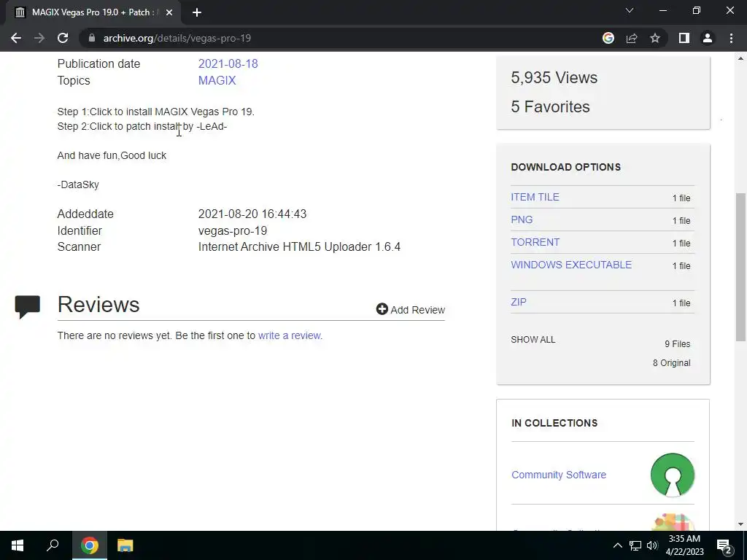This screenshot has width=747, height=560.
Task: Click the IN COLLECTIONS heading
Action: 554,423
